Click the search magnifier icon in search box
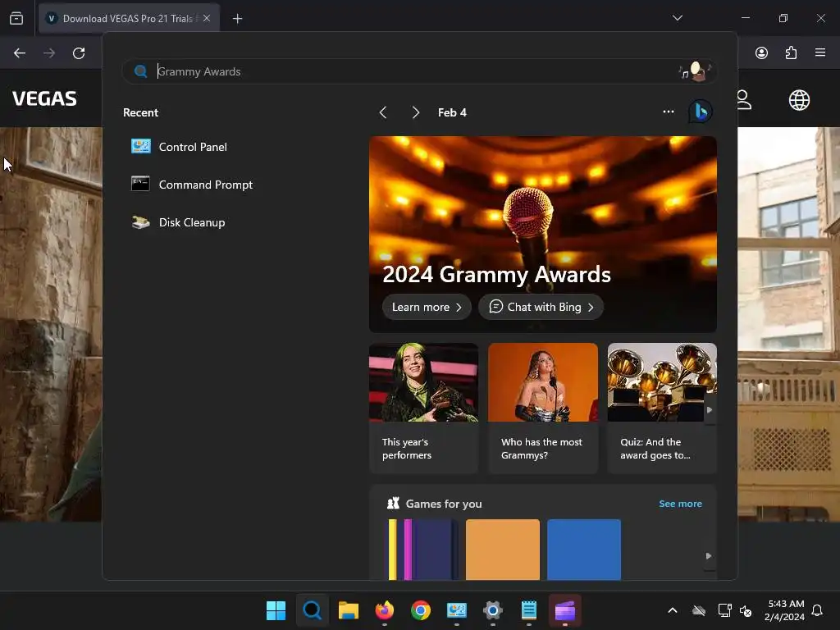The height and width of the screenshot is (630, 840). [141, 71]
